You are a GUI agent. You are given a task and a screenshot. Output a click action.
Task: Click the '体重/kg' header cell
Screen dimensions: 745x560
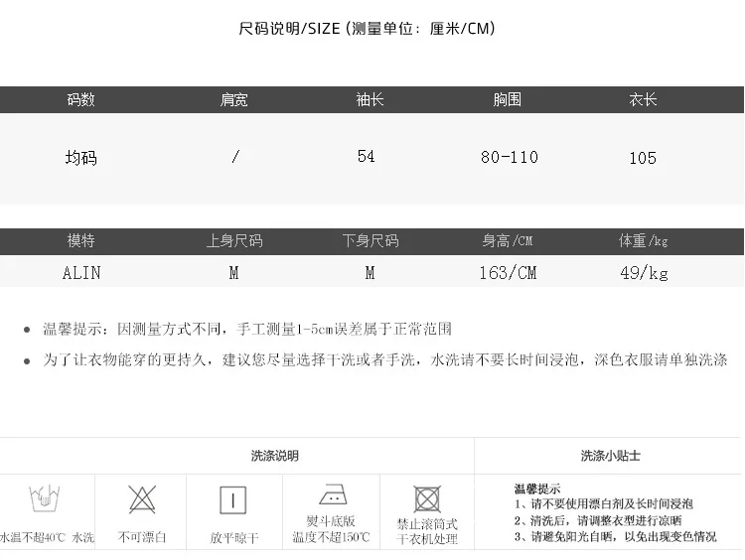644,241
